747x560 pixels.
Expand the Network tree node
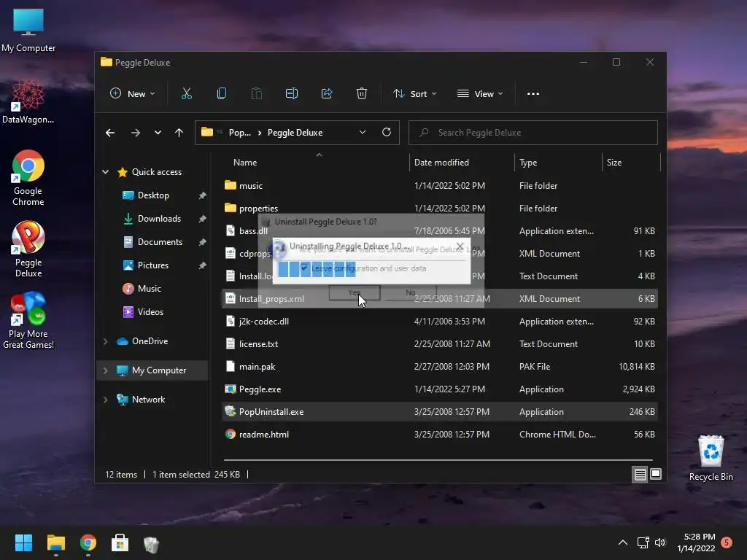(x=105, y=400)
